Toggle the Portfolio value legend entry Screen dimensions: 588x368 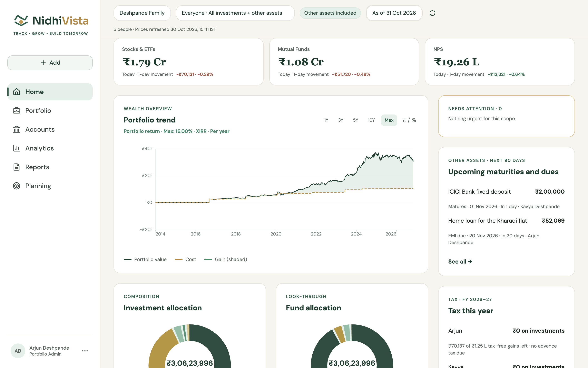145,259
